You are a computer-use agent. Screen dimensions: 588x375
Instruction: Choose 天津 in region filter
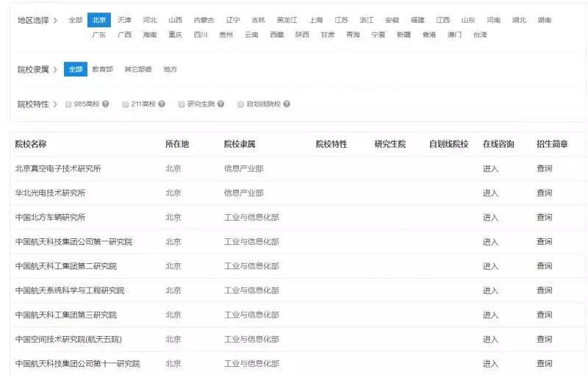124,20
